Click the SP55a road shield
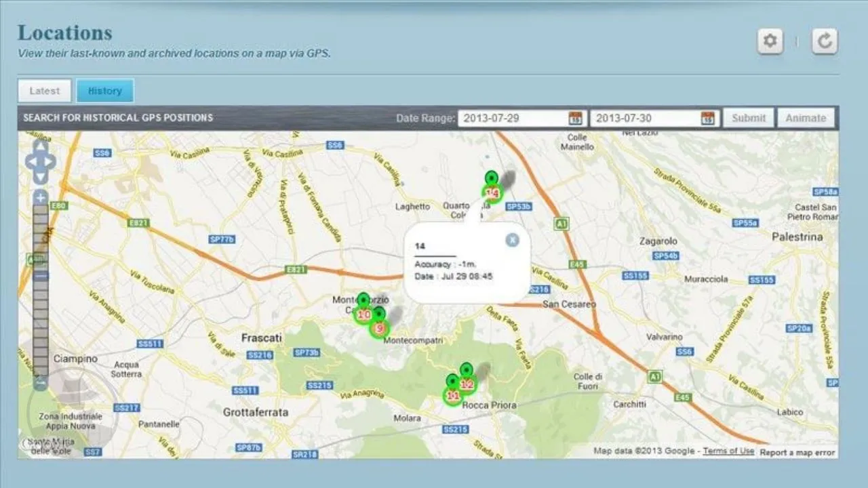The width and height of the screenshot is (868, 488). tap(745, 222)
